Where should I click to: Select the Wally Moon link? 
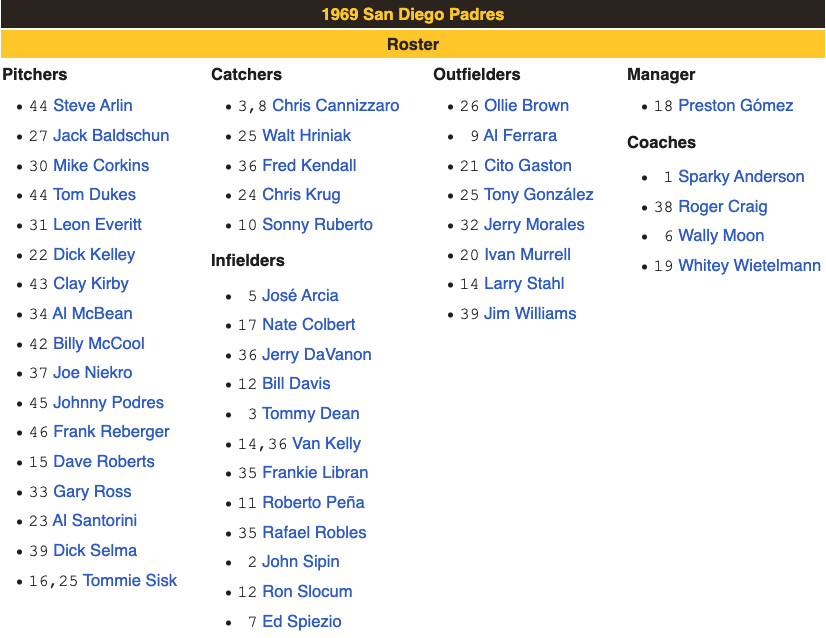click(x=721, y=235)
